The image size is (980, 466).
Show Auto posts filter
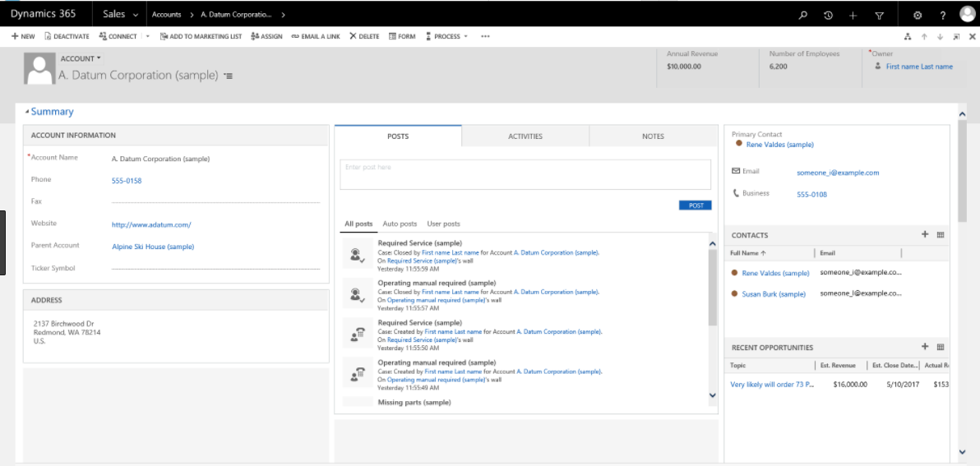click(x=400, y=224)
